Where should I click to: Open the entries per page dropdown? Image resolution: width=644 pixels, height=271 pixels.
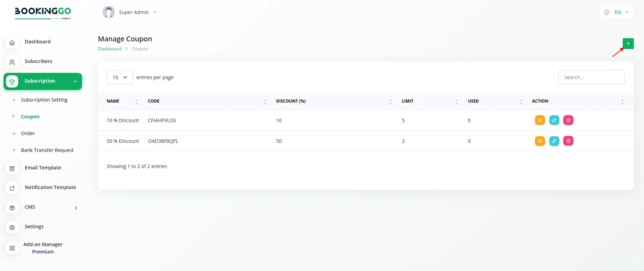pos(120,77)
